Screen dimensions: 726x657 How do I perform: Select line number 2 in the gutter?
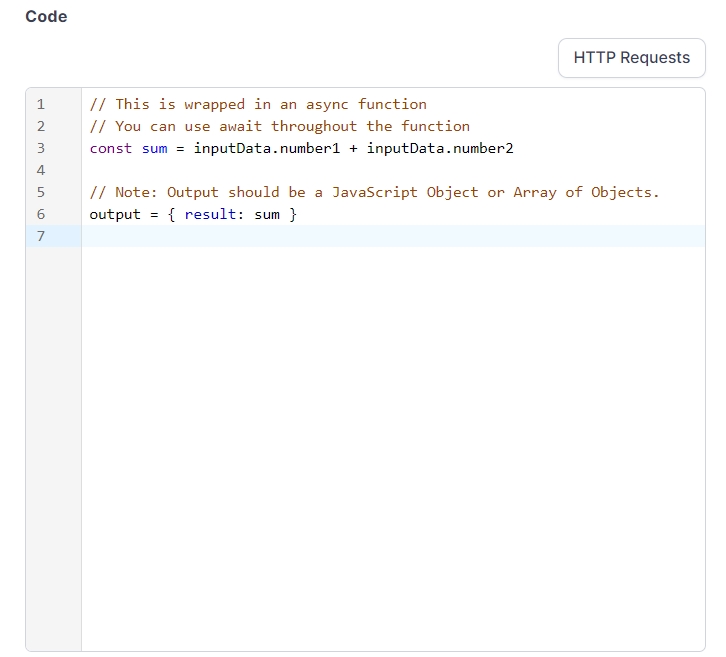41,126
